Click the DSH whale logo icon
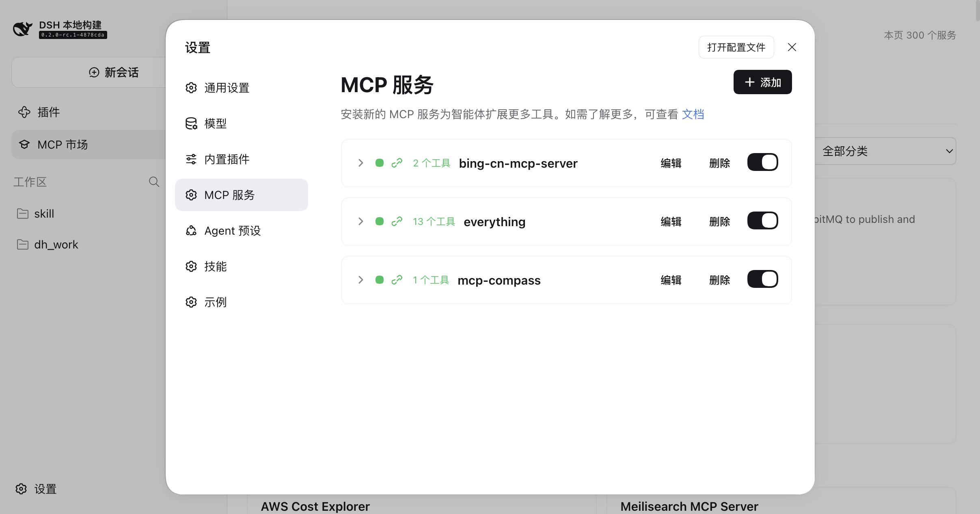The image size is (980, 514). (x=22, y=29)
